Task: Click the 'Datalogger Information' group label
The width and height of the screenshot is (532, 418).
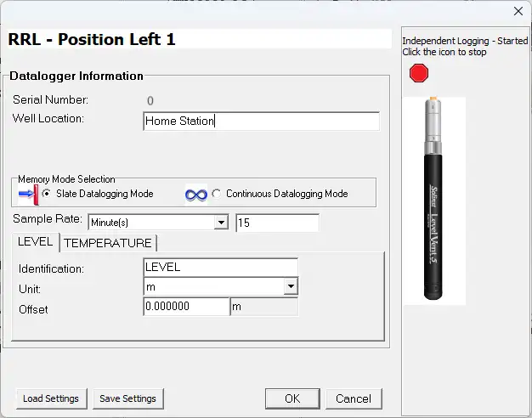Action: pyautogui.click(x=76, y=76)
